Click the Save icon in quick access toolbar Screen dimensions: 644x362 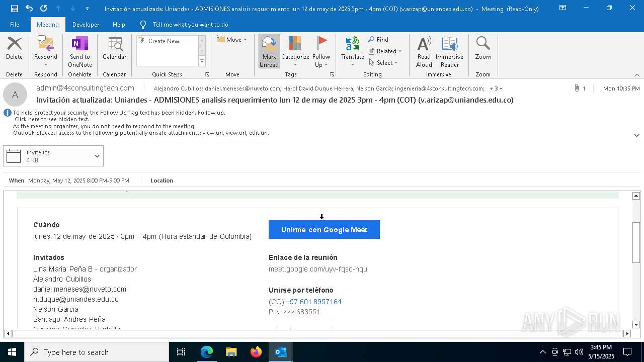click(14, 9)
